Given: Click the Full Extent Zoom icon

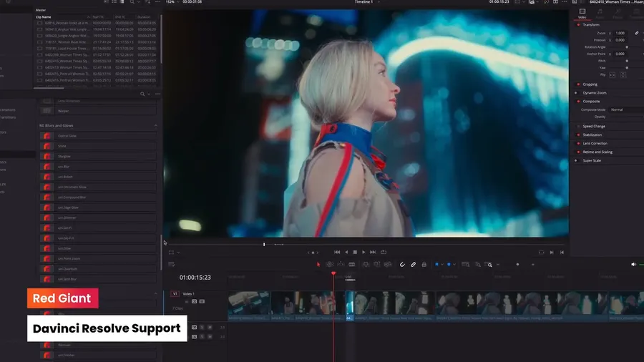Looking at the screenshot, I should click(x=465, y=264).
